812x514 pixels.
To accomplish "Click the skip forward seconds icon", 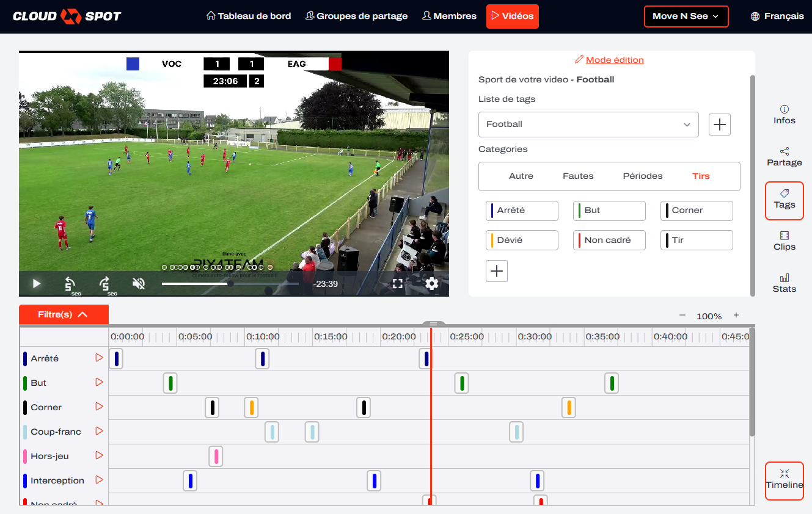I will pos(105,284).
